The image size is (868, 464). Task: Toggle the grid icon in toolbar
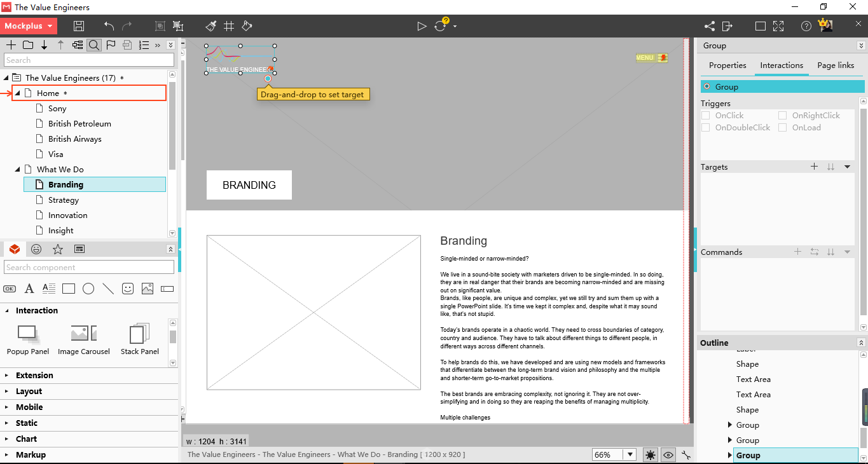(229, 26)
